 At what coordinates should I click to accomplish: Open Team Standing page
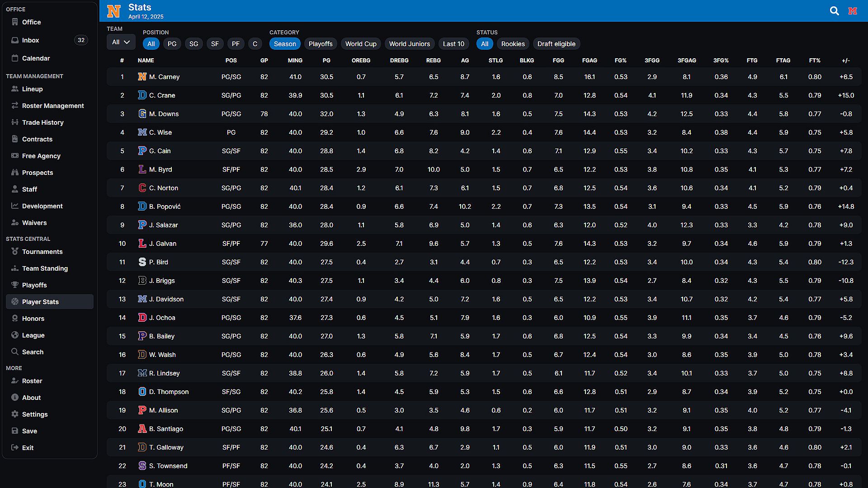pyautogui.click(x=45, y=268)
